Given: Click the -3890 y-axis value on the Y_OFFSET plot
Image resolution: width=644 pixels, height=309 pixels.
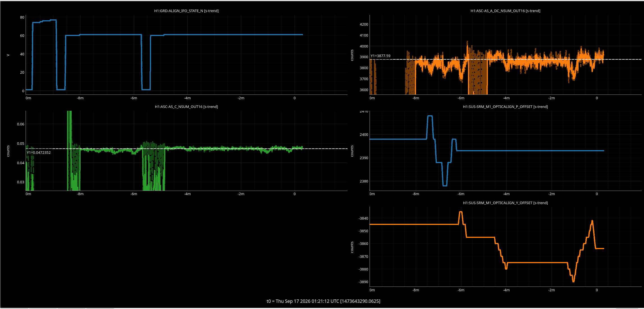Looking at the screenshot, I should point(363,282).
